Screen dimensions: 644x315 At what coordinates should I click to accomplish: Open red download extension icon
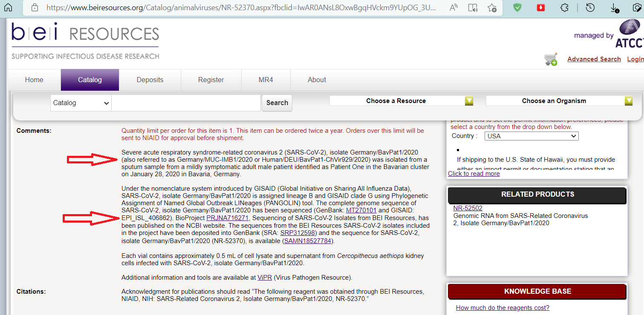click(541, 7)
